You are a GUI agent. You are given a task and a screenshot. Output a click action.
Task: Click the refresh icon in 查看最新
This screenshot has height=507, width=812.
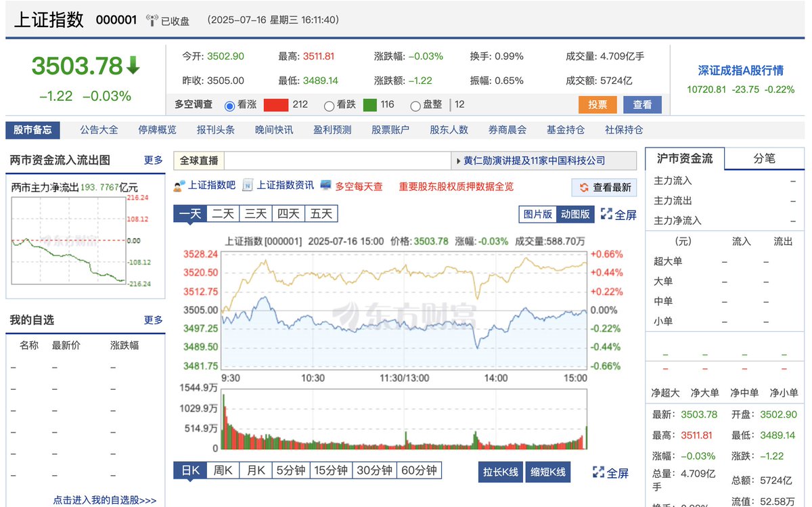(x=584, y=188)
